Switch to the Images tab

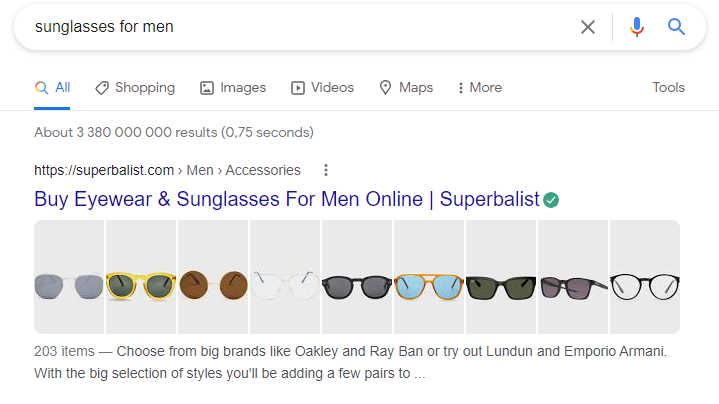(x=233, y=88)
